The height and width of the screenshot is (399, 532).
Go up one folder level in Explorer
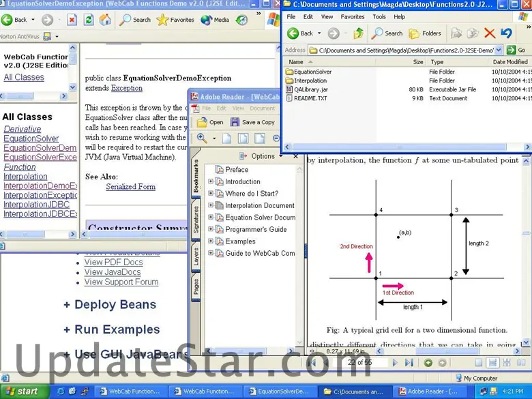(358, 33)
